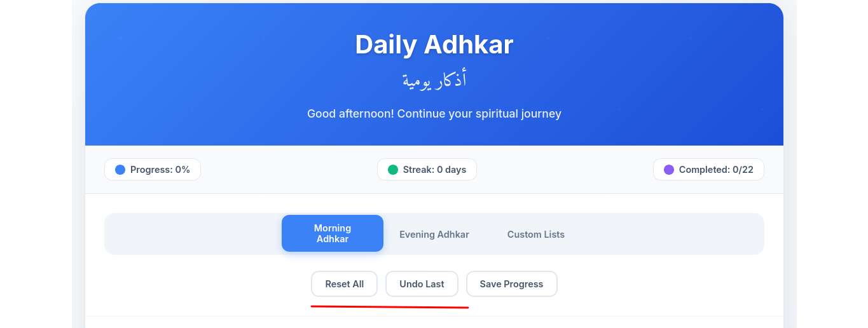The image size is (868, 328).
Task: Click empty tab strip area right of Custom Lists
Action: [668, 234]
